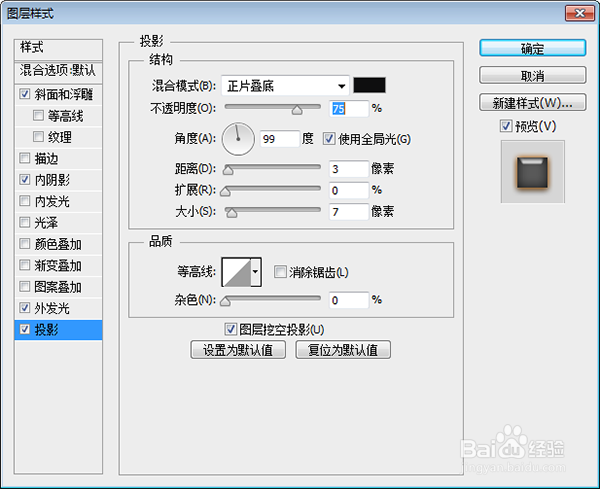Click 复位为默认值 button
This screenshot has height=489, width=600.
(343, 350)
